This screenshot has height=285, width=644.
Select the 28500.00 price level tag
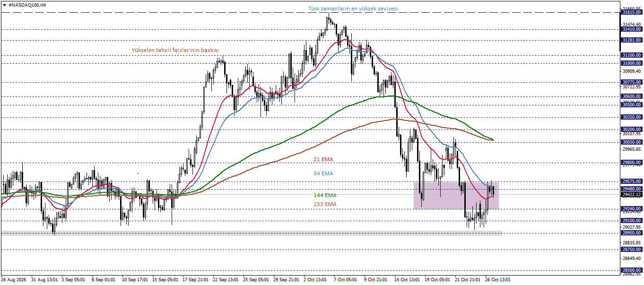[631, 270]
